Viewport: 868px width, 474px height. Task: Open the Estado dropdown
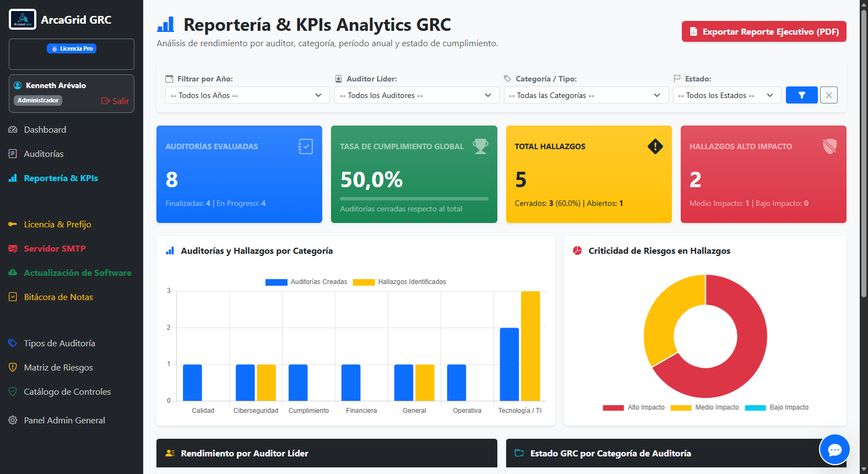[727, 95]
